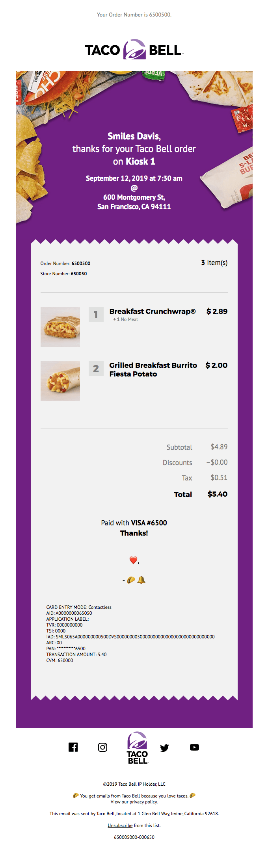Click the taco emoji in signature

point(131,580)
